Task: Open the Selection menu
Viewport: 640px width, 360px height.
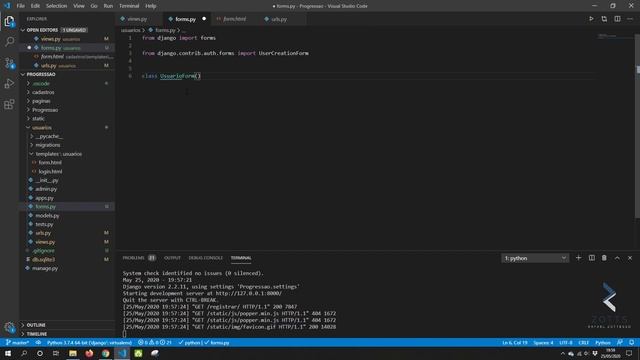Action: click(56, 6)
